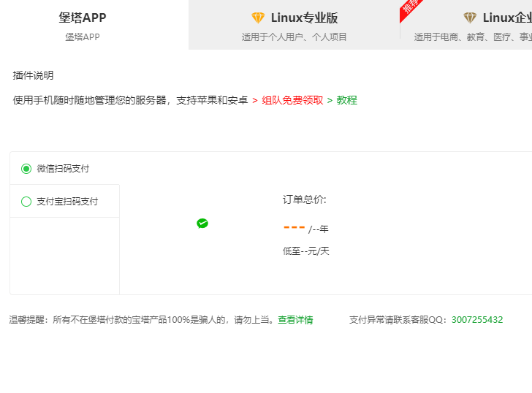This screenshot has height=393, width=532.
Task: Click customer service QQ 3007255432
Action: (477, 320)
